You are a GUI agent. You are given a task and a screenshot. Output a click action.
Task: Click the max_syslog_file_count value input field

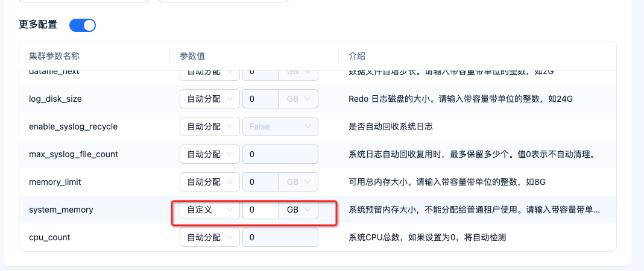(x=280, y=154)
